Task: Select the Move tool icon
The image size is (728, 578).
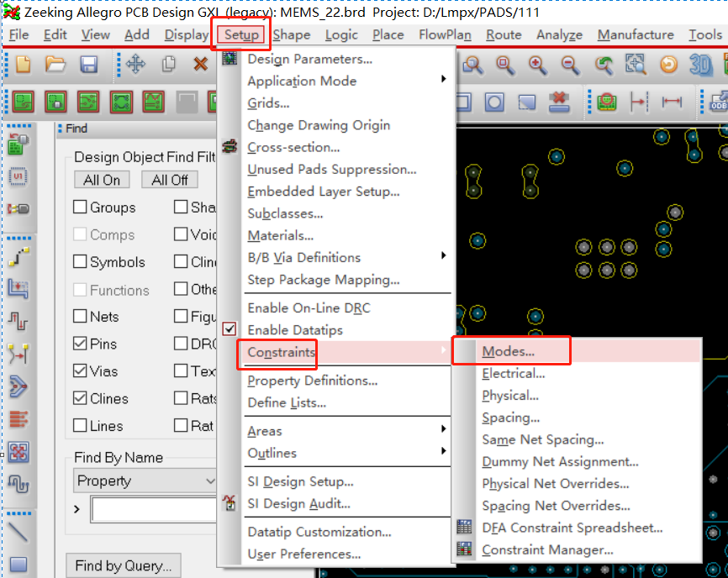Action: (135, 64)
